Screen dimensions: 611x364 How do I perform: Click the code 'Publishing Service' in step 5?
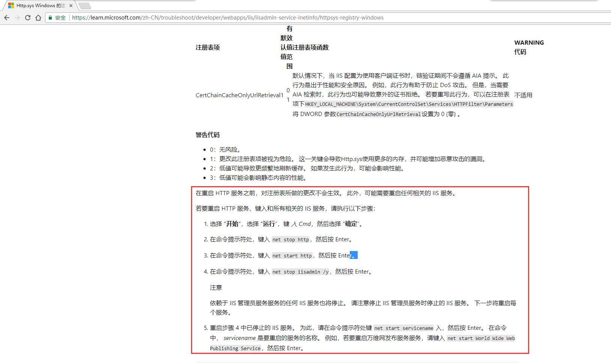(235, 348)
